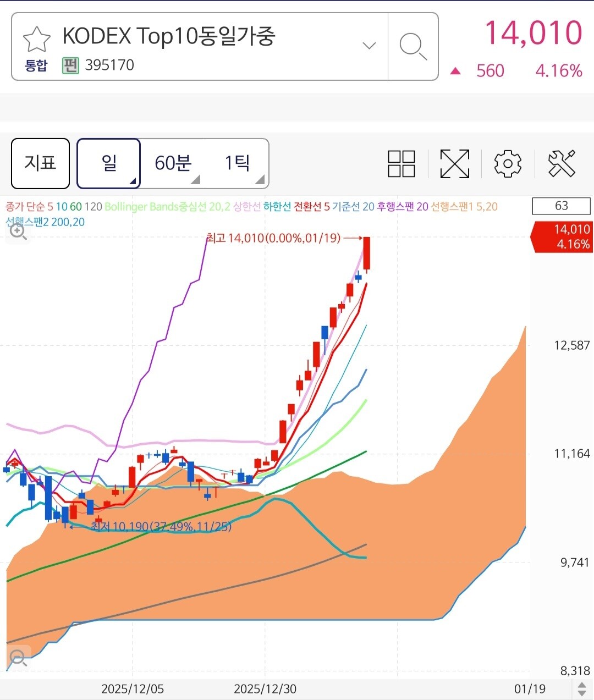594x700 pixels.
Task: Expand the stock name dropdown chevron
Action: 369,46
